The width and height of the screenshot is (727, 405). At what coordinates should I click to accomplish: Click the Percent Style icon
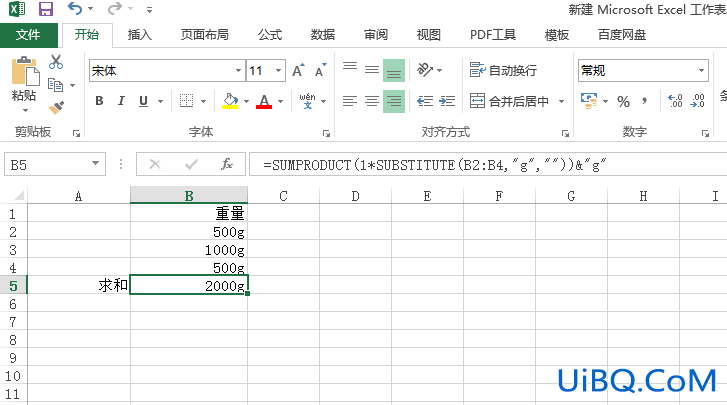point(623,101)
